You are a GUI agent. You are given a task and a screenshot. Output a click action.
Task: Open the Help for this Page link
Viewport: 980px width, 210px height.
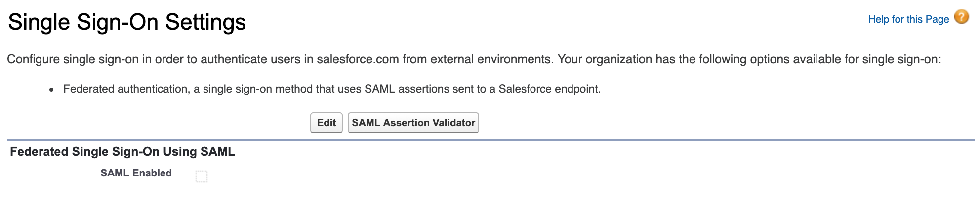(x=908, y=19)
